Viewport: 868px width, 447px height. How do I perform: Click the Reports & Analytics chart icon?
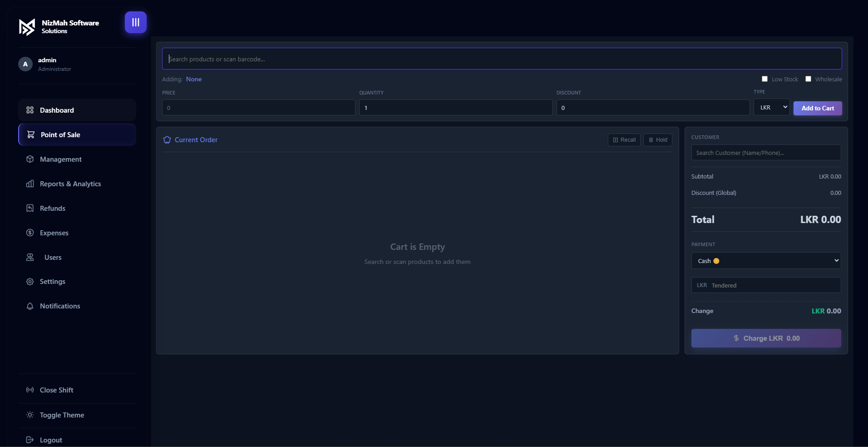pyautogui.click(x=30, y=184)
